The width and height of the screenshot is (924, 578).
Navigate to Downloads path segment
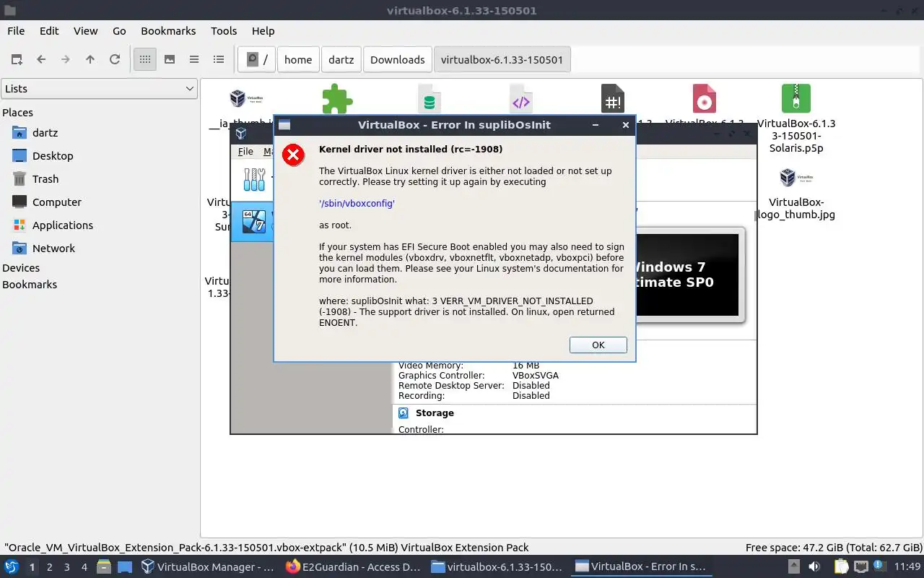coord(398,60)
